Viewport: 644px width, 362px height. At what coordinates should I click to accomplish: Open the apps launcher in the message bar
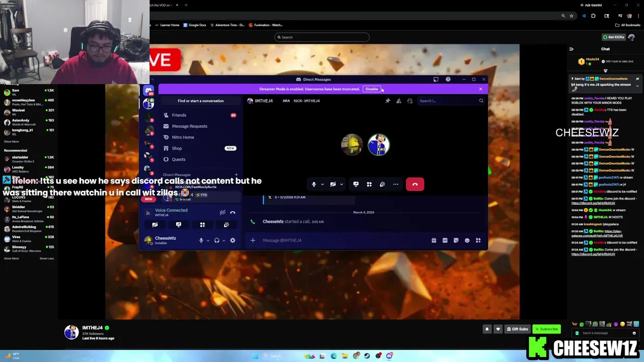click(x=478, y=240)
